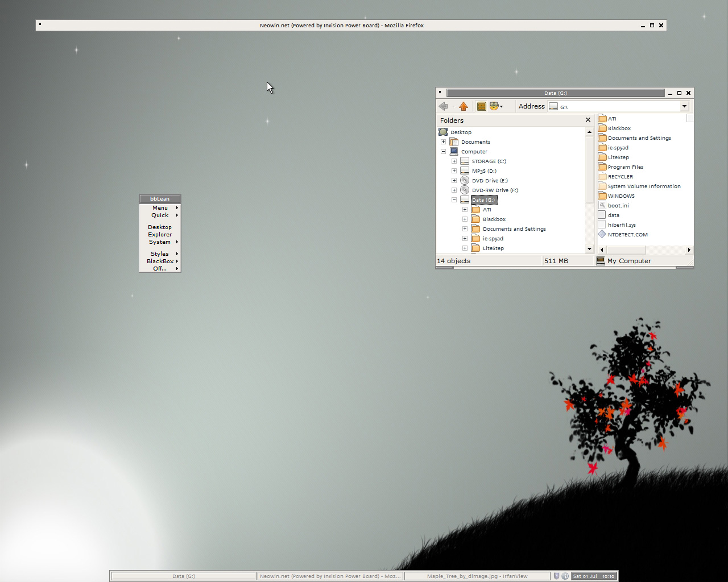The image size is (728, 582).
Task: Select the Program Files folder icon
Action: [602, 167]
